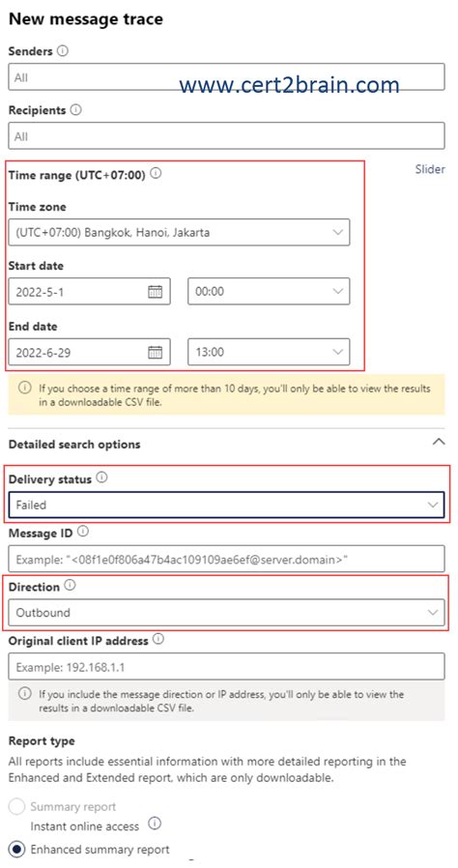Select the Summary report radio button
458x868 pixels.
pos(17,807)
